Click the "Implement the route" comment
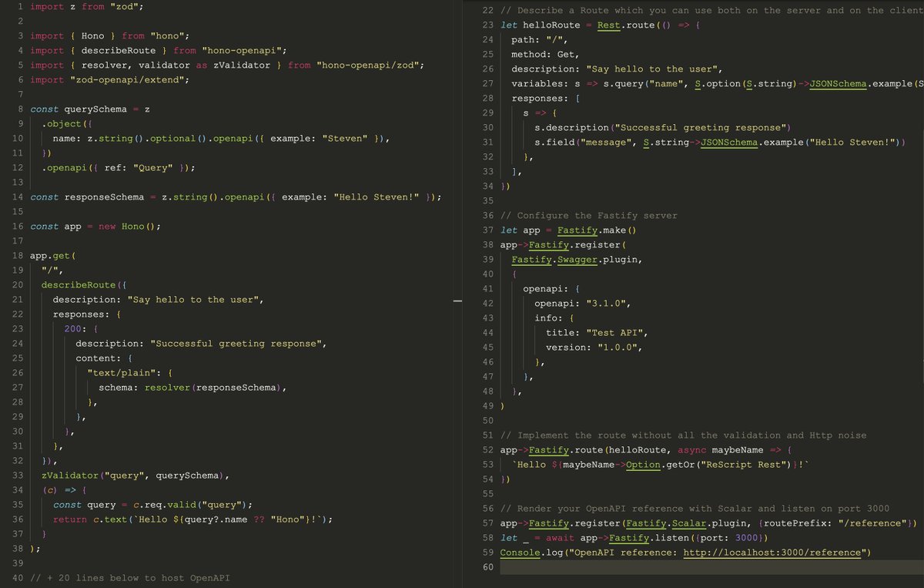Image resolution: width=924 pixels, height=588 pixels. coord(683,435)
